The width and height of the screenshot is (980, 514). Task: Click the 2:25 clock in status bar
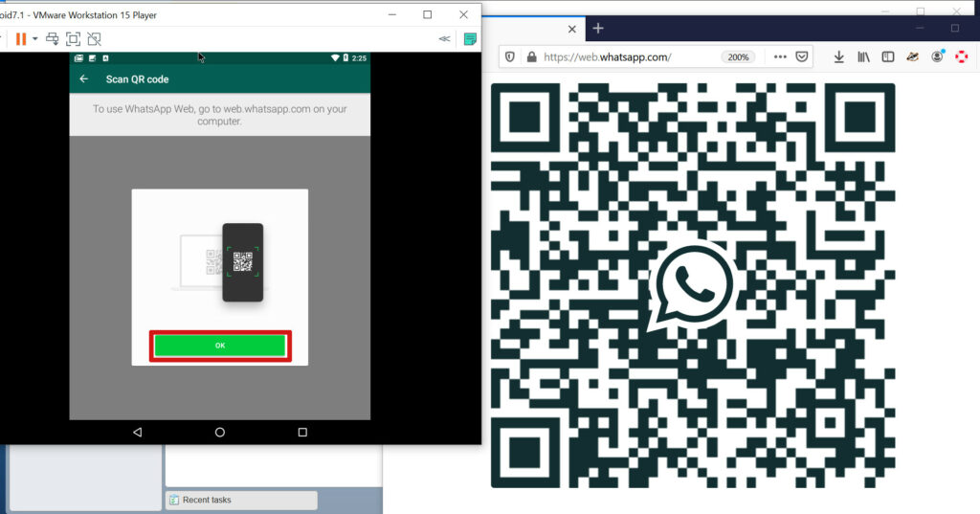pos(359,58)
